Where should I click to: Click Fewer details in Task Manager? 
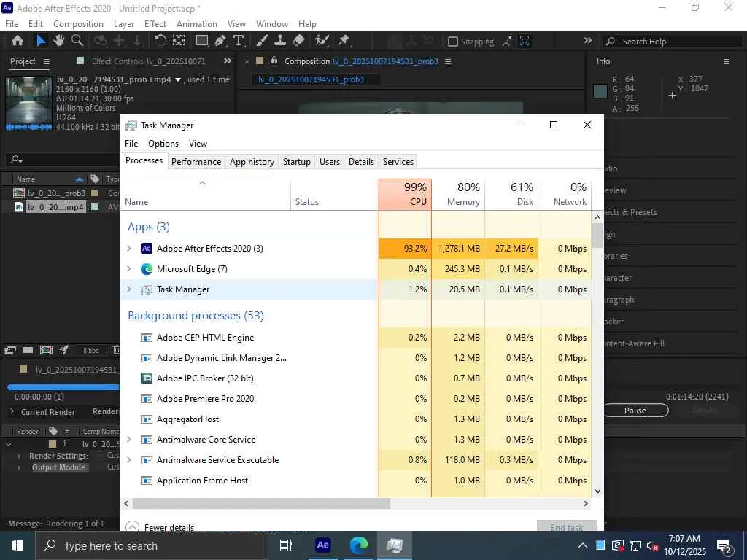coord(160,527)
